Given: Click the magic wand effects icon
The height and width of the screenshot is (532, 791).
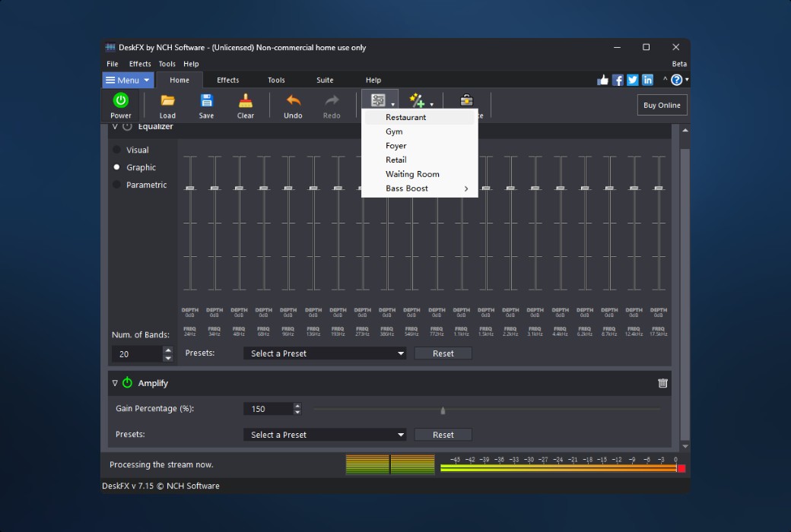Looking at the screenshot, I should [x=418, y=100].
